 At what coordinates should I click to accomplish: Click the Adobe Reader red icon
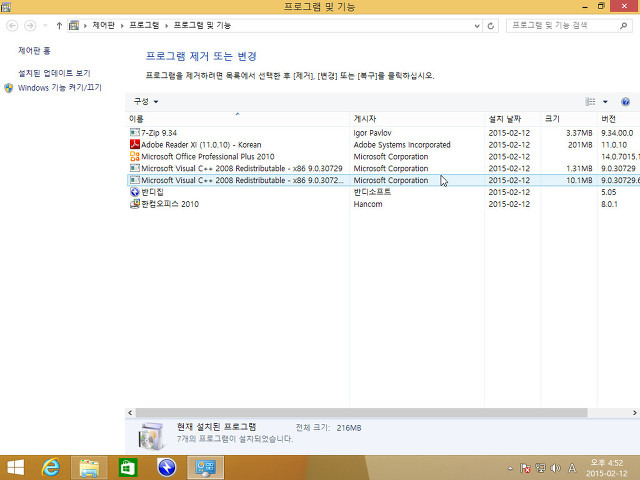[x=134, y=144]
